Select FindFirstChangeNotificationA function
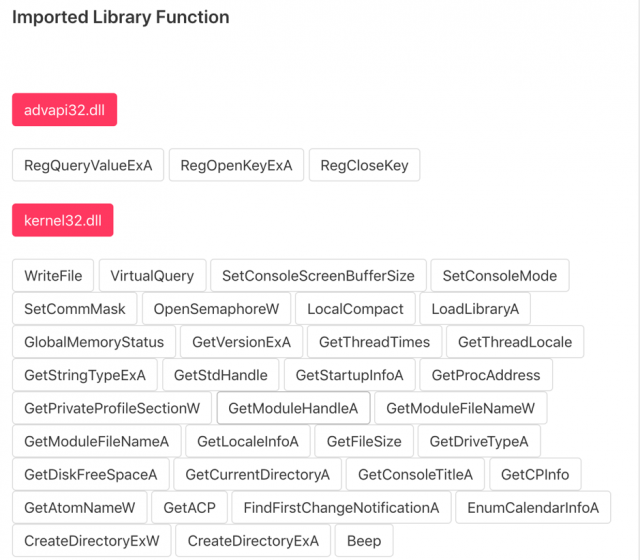Viewport: 640px width, 560px height. 341,508
